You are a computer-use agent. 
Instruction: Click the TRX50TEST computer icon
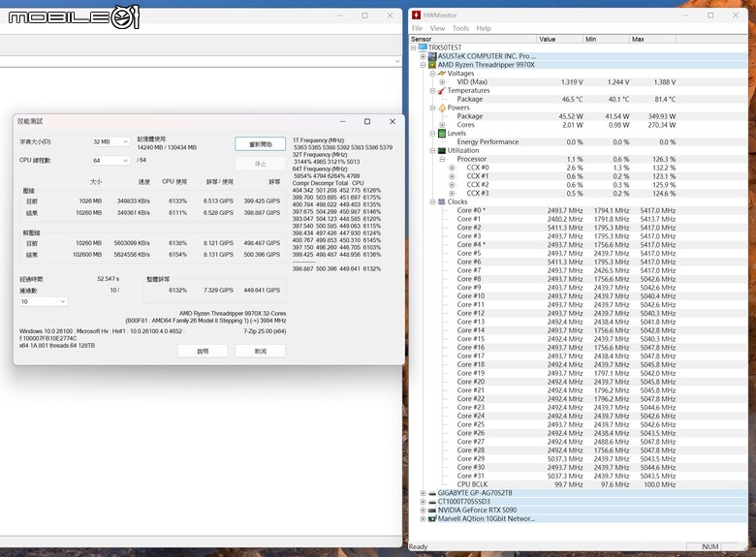click(423, 47)
